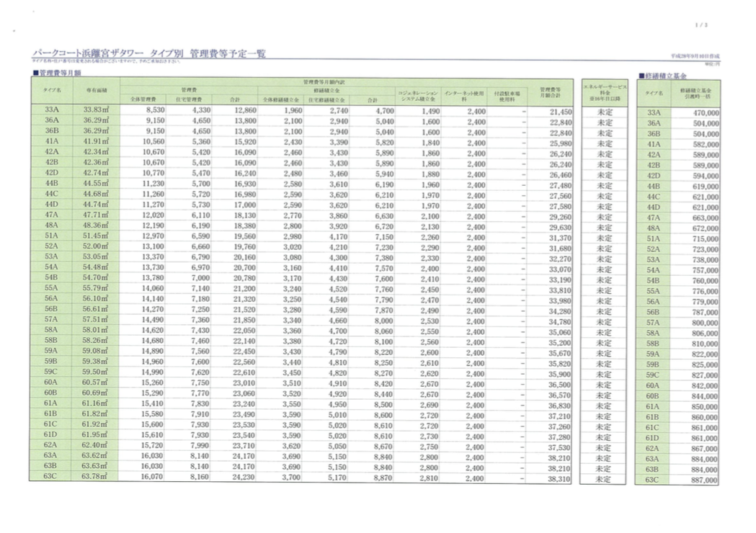This screenshot has height=533, width=756.
Task: Click the 専有面積 column header
Action: click(x=97, y=91)
